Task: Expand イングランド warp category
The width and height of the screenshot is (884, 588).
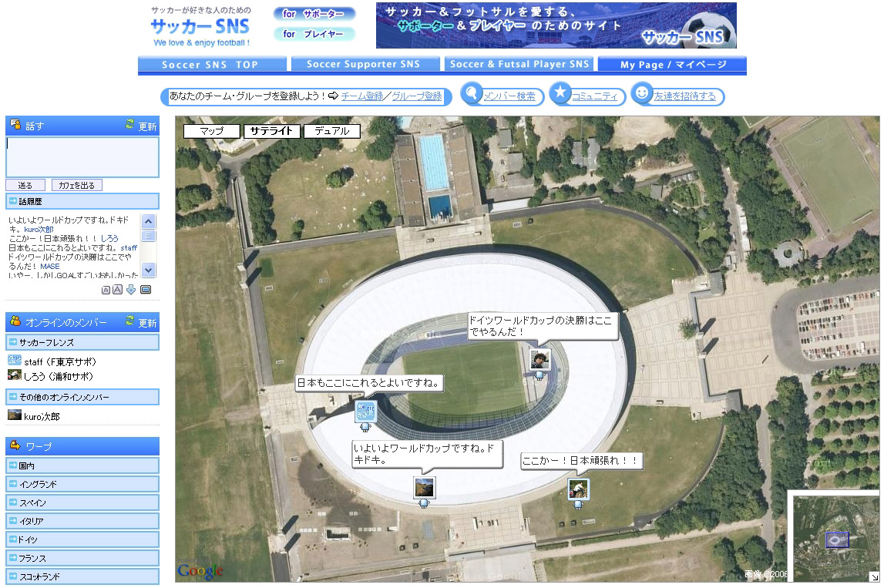Action: tap(82, 484)
